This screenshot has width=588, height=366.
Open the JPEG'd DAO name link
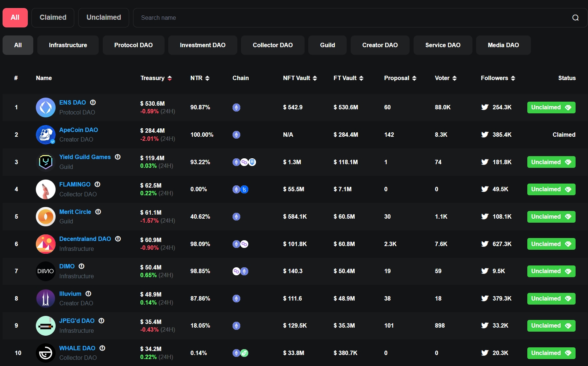(77, 321)
